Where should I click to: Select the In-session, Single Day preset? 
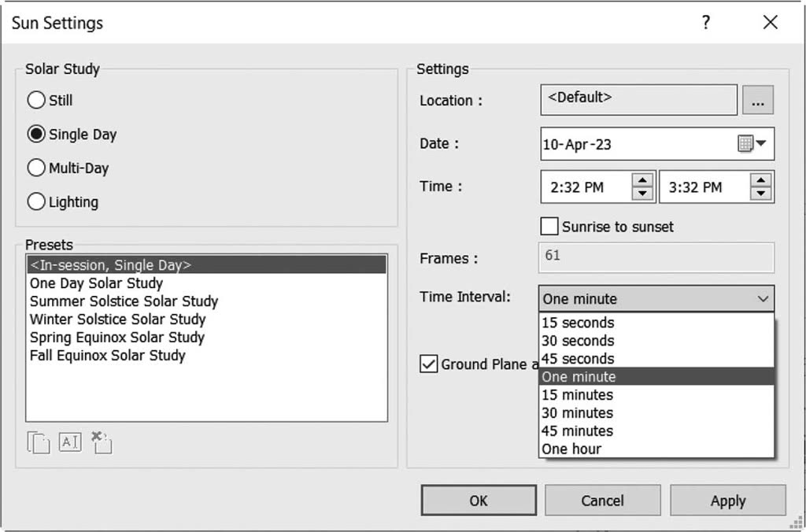[207, 264]
